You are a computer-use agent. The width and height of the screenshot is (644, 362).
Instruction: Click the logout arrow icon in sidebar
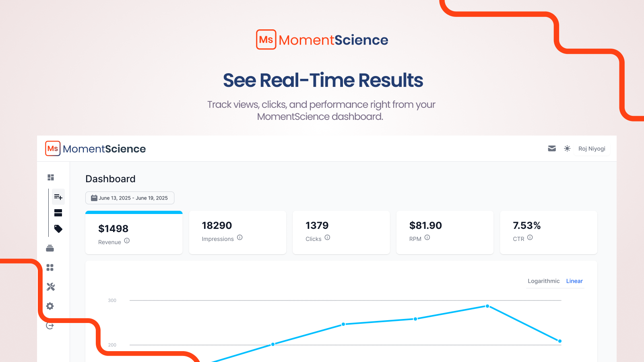pyautogui.click(x=50, y=326)
